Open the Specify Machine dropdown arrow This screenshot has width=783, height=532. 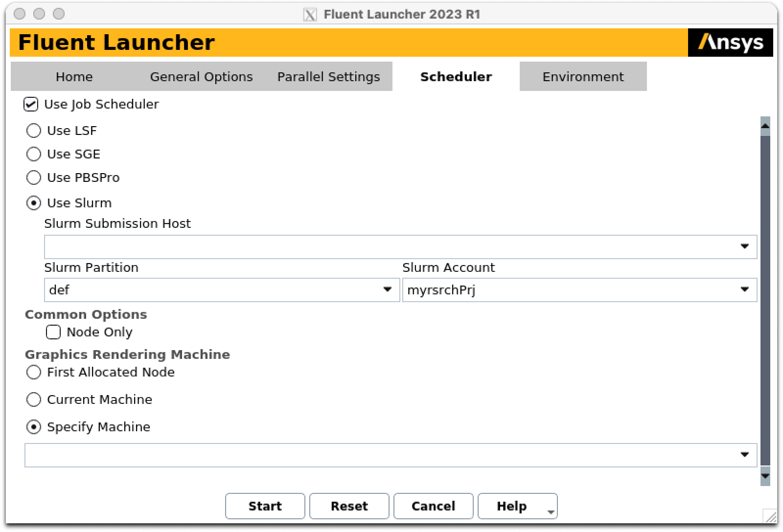tap(744, 455)
